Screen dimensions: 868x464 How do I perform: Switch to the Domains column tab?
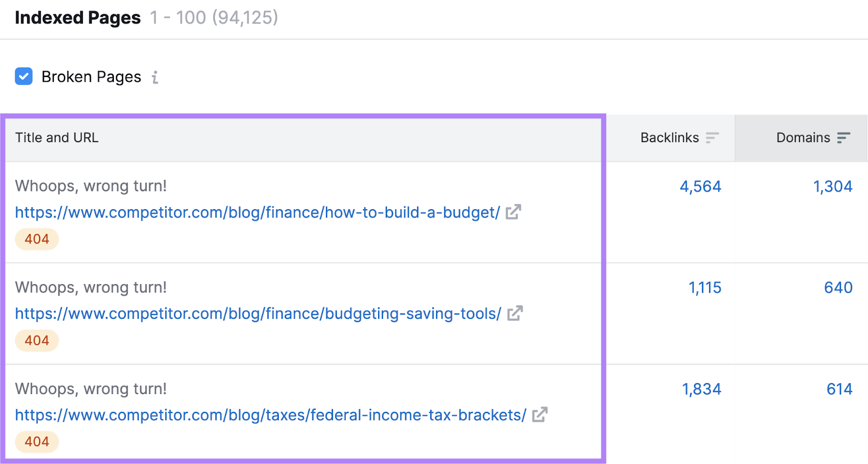pyautogui.click(x=802, y=138)
